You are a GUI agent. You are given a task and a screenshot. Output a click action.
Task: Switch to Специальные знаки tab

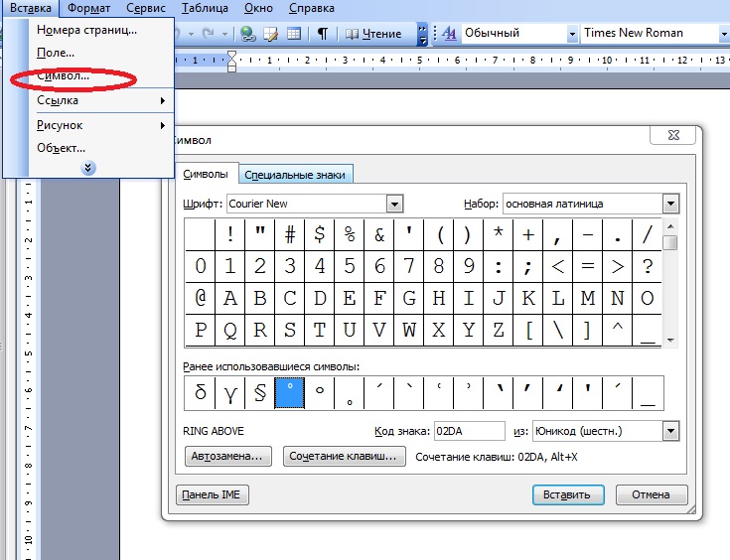[296, 175]
